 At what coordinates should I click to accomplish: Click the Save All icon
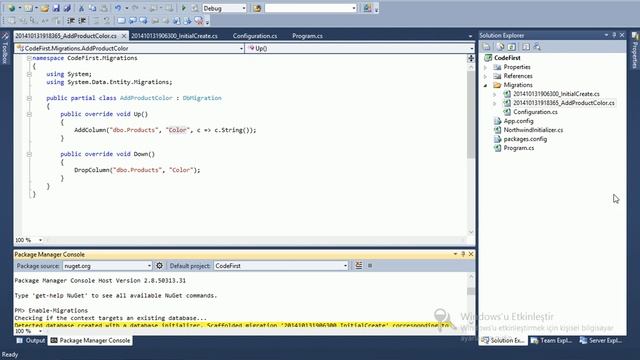point(67,8)
